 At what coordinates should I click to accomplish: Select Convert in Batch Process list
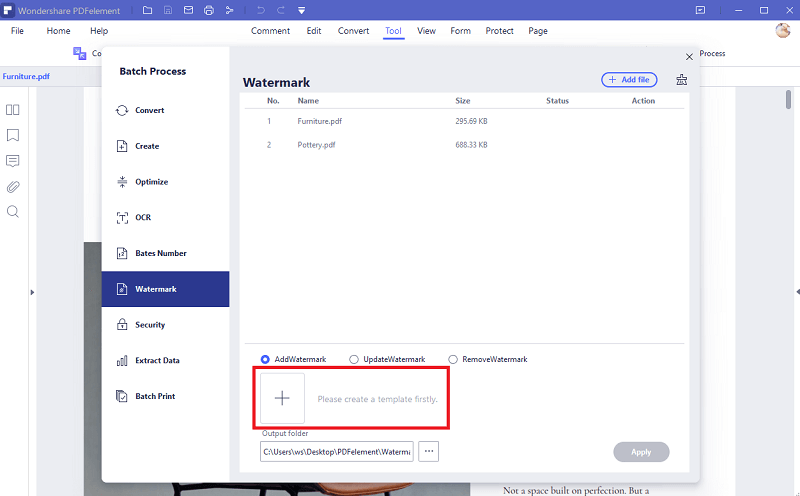tap(165, 110)
